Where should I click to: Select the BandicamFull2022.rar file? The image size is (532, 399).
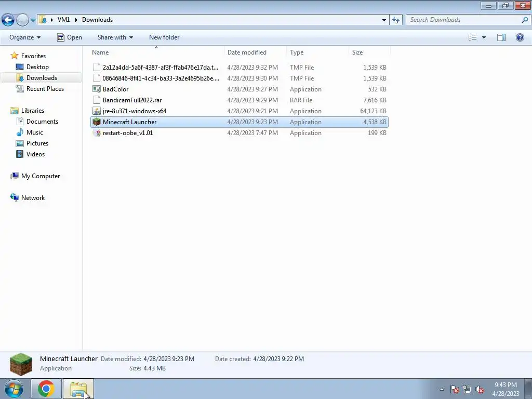[132, 100]
